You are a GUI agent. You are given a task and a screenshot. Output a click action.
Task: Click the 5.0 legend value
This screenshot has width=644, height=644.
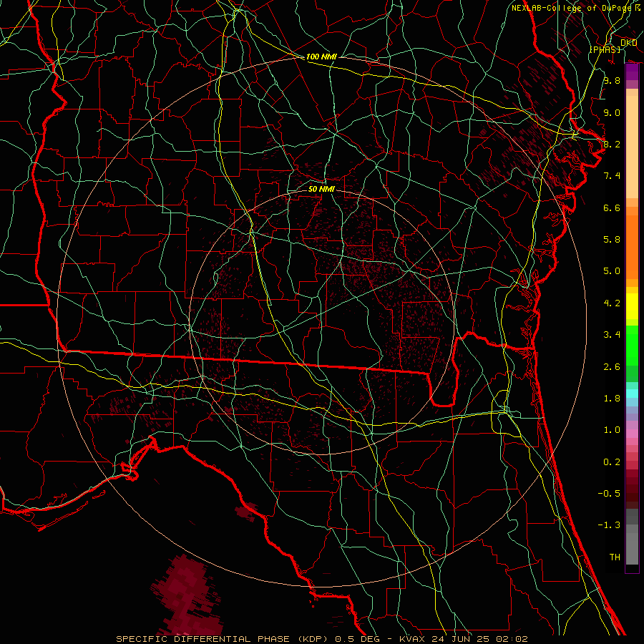[612, 271]
